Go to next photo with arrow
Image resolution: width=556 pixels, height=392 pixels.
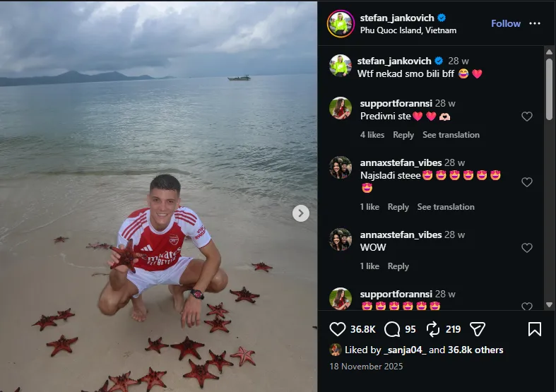click(301, 213)
